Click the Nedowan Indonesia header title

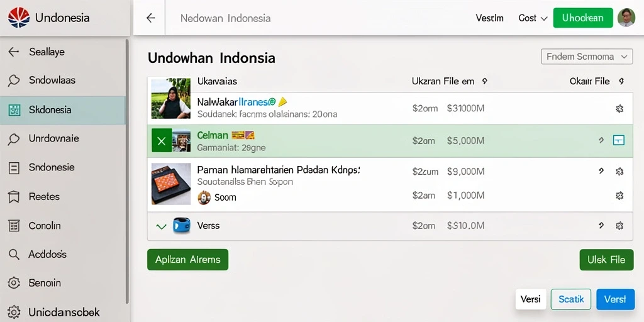tap(226, 18)
